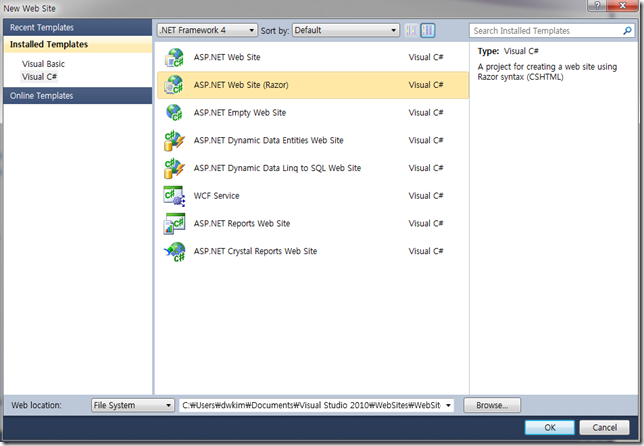Select the WCF Service template icon

[x=174, y=196]
